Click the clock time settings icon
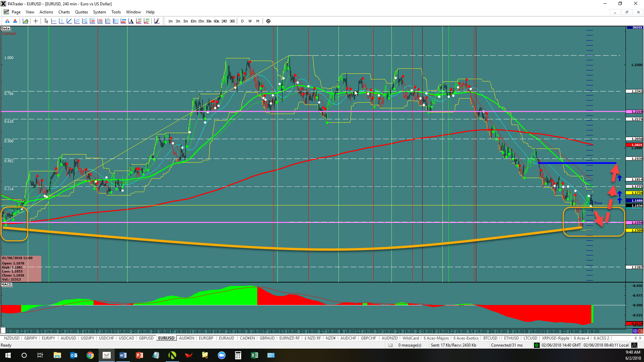The image size is (644, 362). pyautogui.click(x=268, y=21)
